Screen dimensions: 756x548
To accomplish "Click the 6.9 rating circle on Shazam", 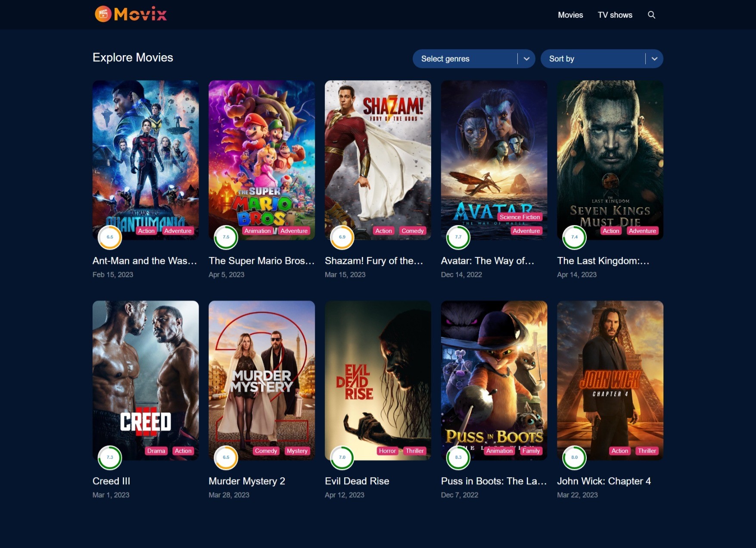I will click(x=342, y=237).
